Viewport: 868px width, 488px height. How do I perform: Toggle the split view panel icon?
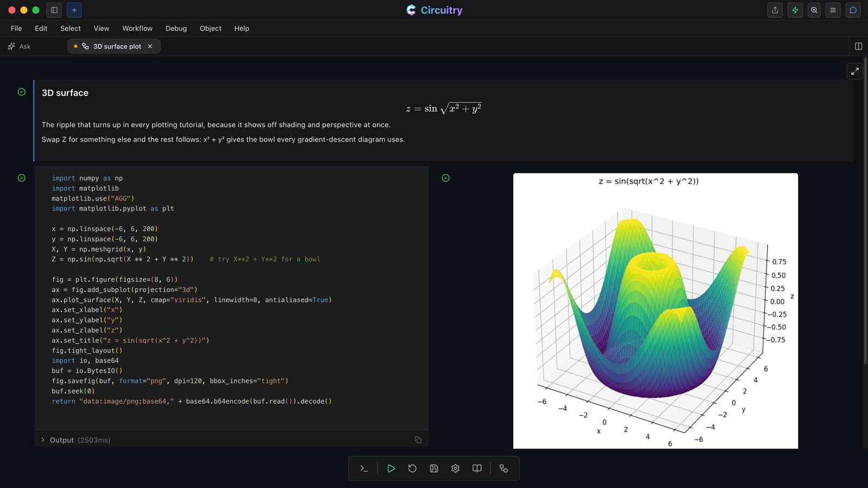coord(858,46)
